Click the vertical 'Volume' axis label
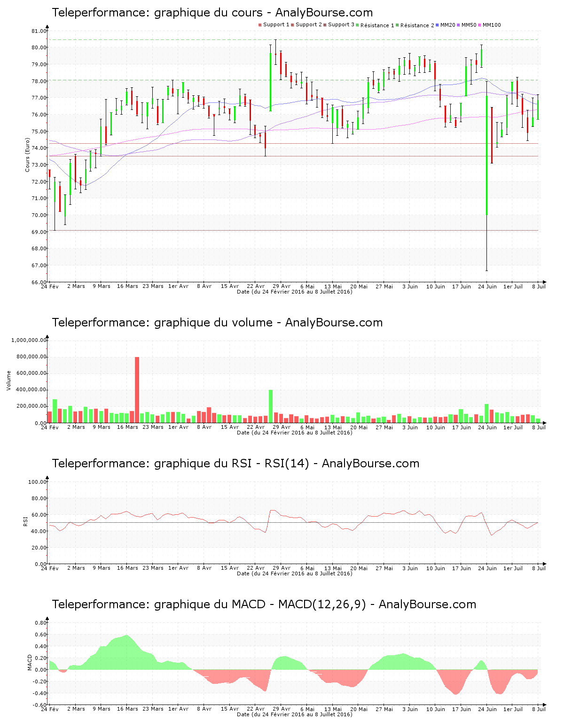564x728 pixels. [x=8, y=380]
